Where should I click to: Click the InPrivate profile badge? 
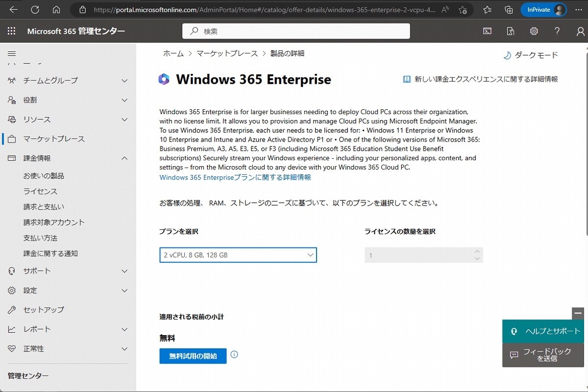(543, 9)
